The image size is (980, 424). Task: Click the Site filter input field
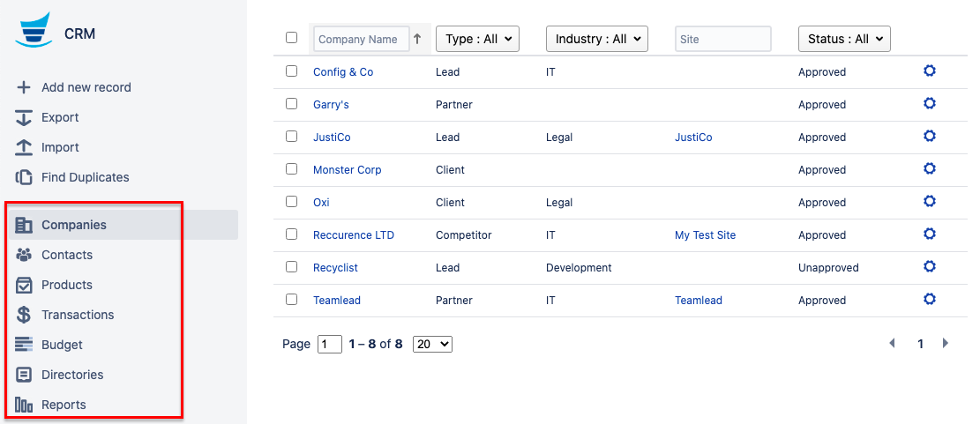(x=722, y=39)
